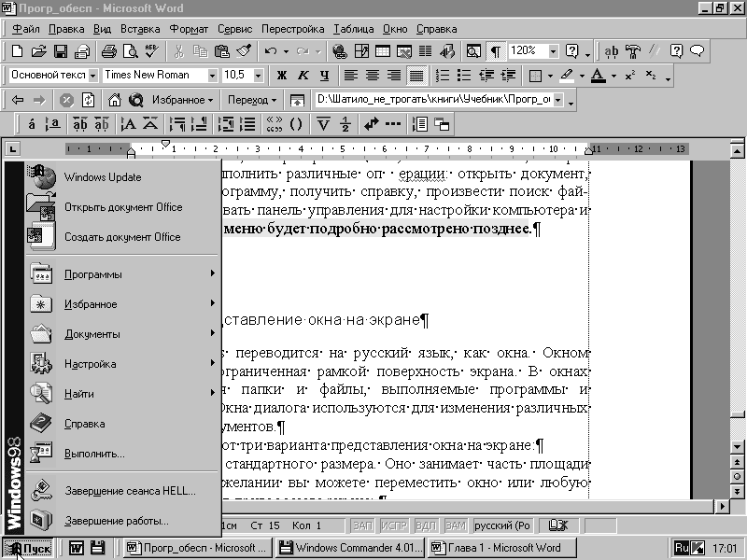Open the style dropdown 'Основной текст'

92,76
